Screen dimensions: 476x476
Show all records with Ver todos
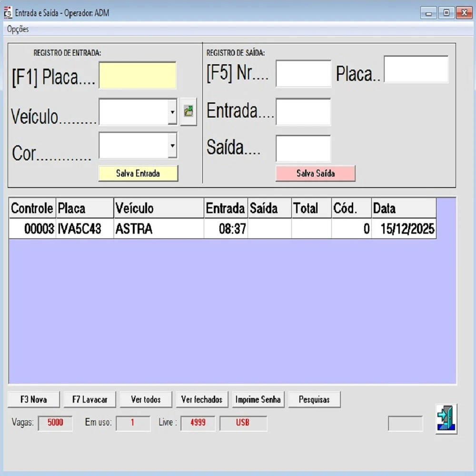coord(146,400)
